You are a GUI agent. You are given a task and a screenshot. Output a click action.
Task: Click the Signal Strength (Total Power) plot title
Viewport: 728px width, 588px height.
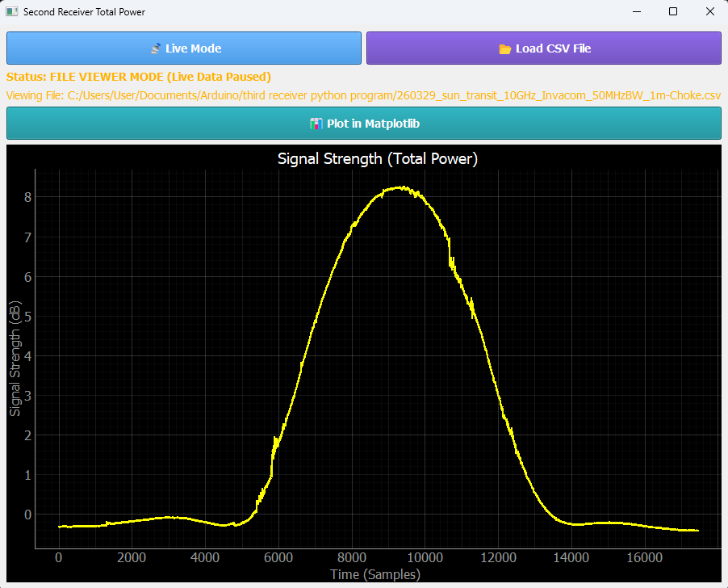coord(377,159)
